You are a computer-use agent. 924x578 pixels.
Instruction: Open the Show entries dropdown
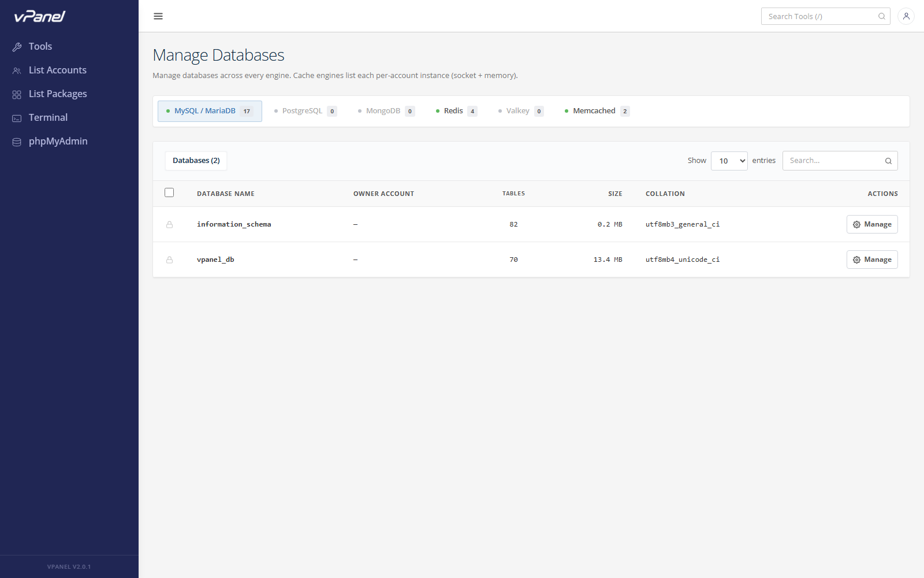(729, 161)
